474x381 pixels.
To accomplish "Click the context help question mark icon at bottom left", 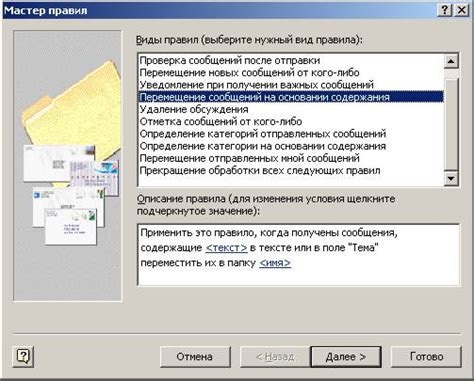I will point(23,356).
